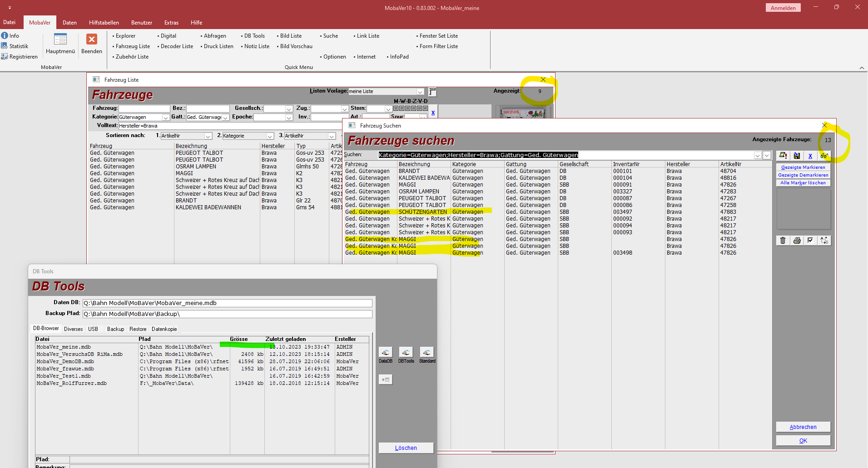Click the DataDB train icon in DB Tools
Image resolution: width=868 pixels, height=468 pixels.
point(386,352)
